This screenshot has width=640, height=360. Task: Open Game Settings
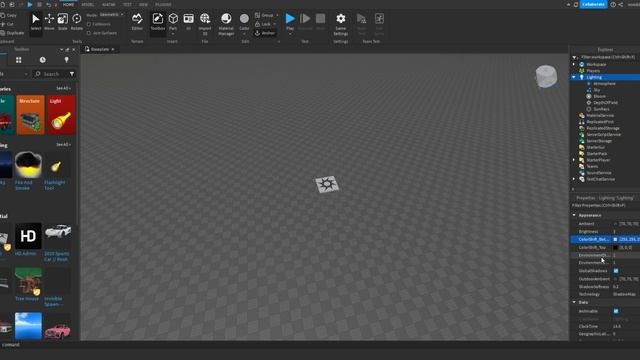pos(341,24)
